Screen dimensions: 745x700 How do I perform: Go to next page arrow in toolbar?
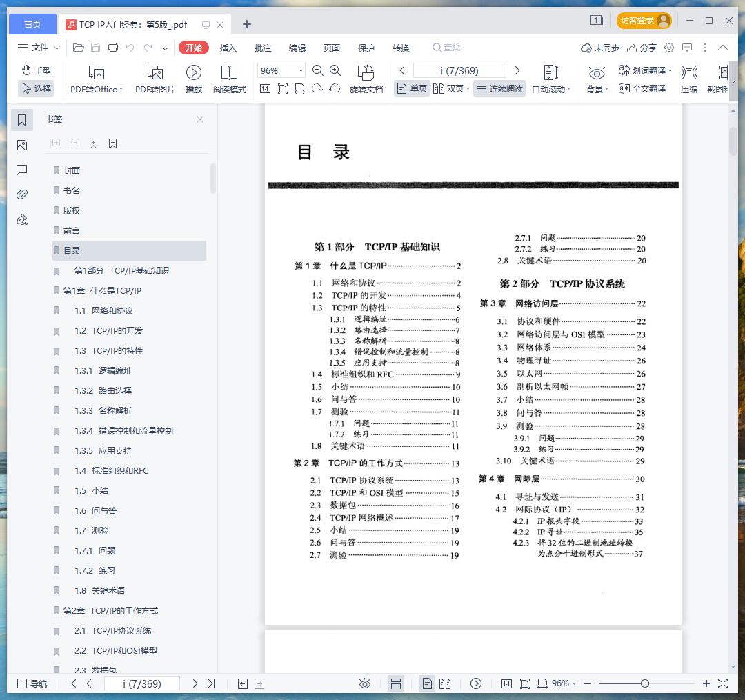tap(517, 71)
